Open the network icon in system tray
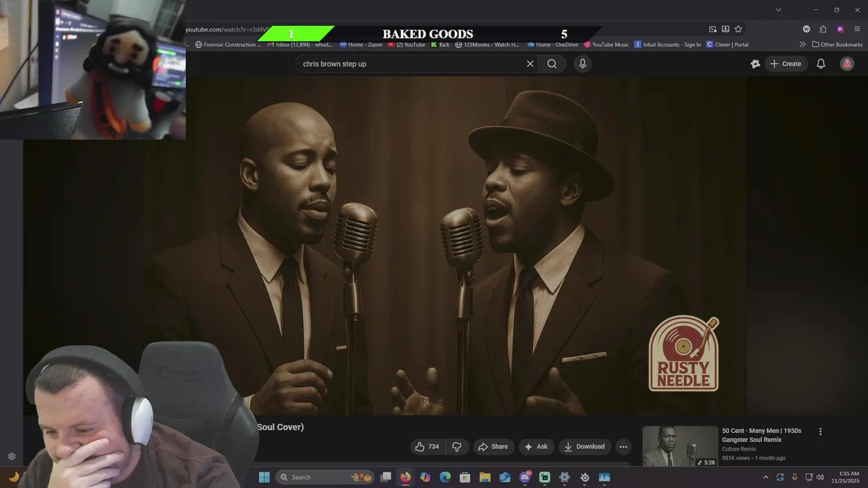The width and height of the screenshot is (868, 488). click(x=808, y=477)
